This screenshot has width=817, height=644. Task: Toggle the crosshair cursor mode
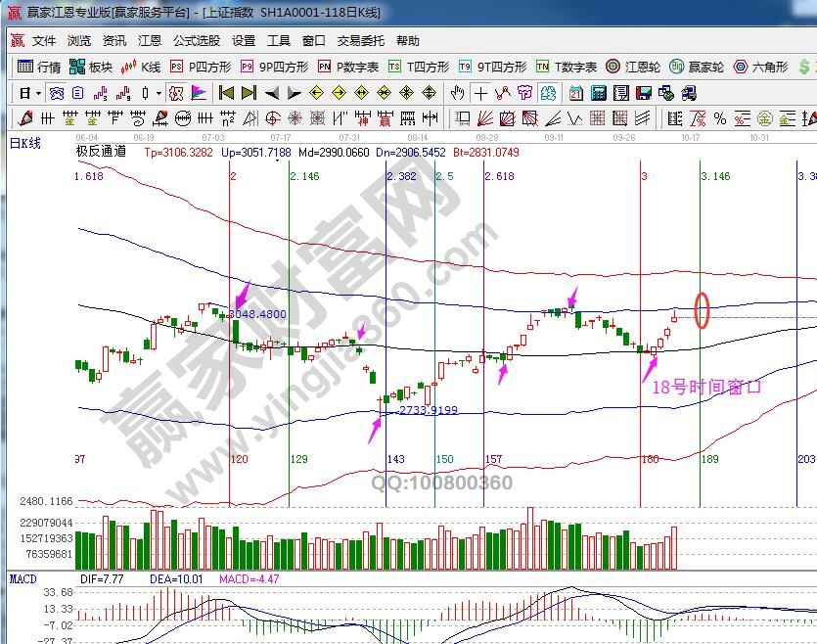pos(480,93)
